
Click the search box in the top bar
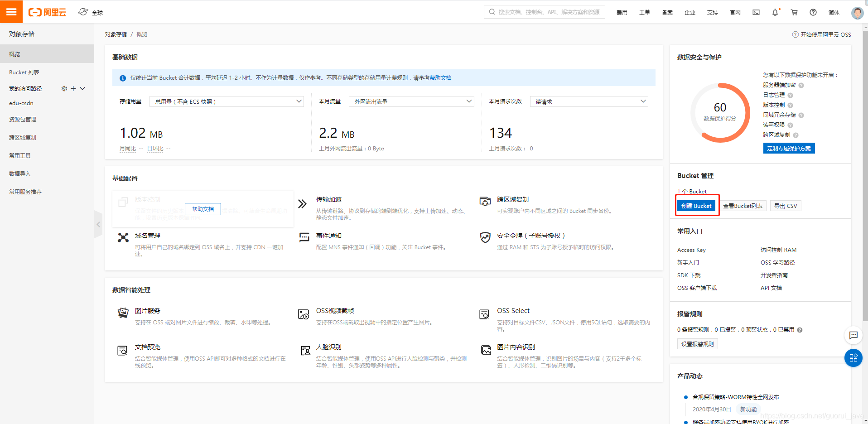click(x=544, y=12)
